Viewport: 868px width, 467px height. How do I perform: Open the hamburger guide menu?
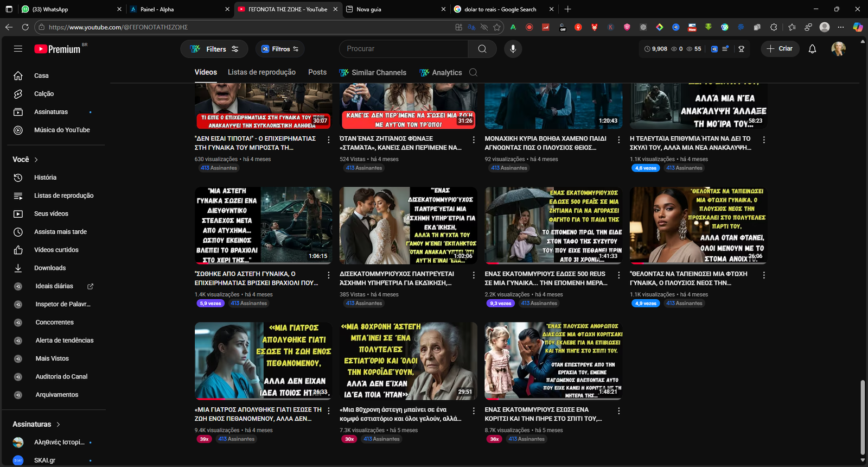[x=18, y=49]
